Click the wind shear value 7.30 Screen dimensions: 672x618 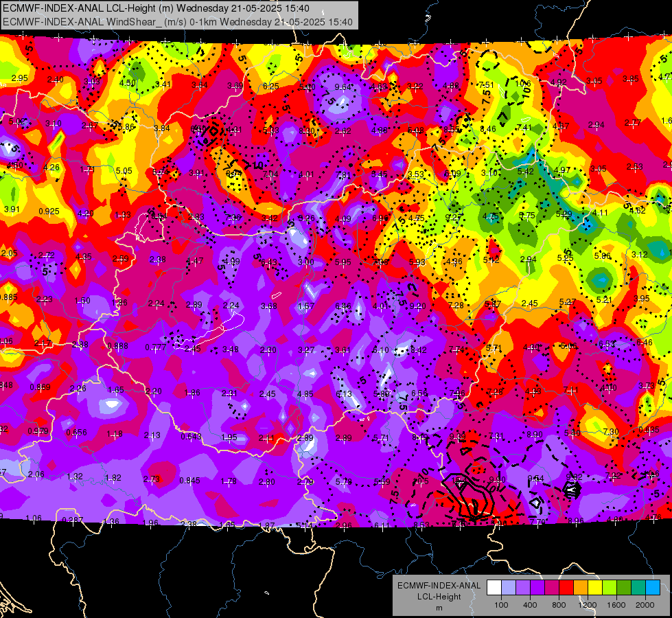coord(611,431)
